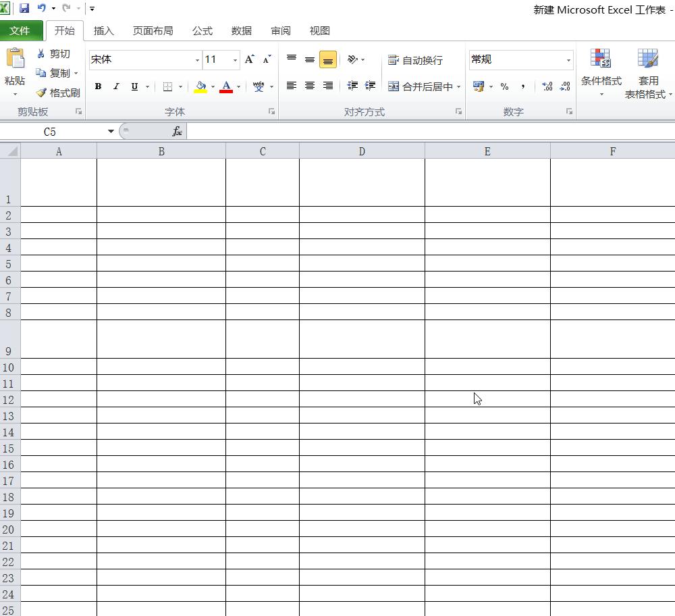Open the 常规 number format dropdown

[x=567, y=59]
